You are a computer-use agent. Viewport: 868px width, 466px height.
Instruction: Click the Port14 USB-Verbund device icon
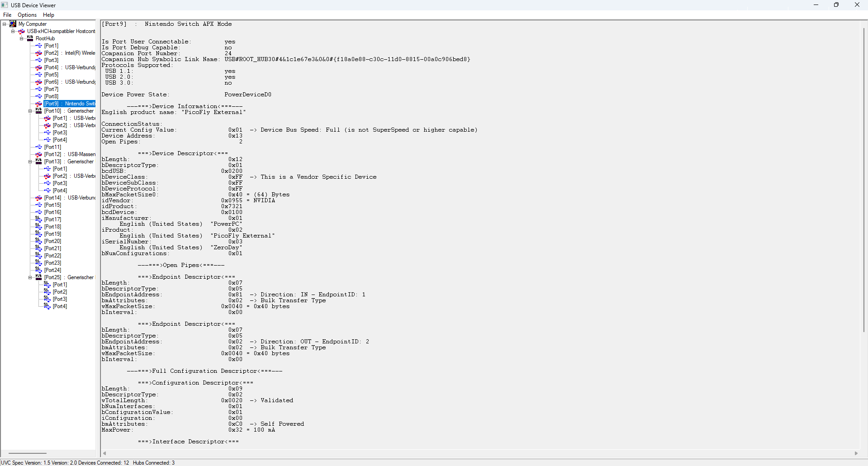38,198
